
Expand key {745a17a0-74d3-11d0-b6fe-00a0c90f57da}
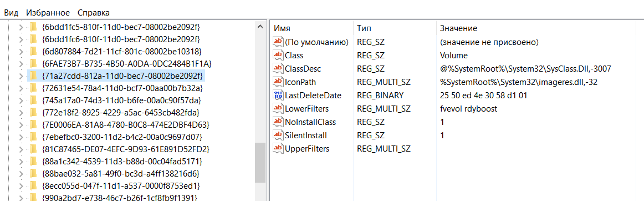tap(21, 100)
